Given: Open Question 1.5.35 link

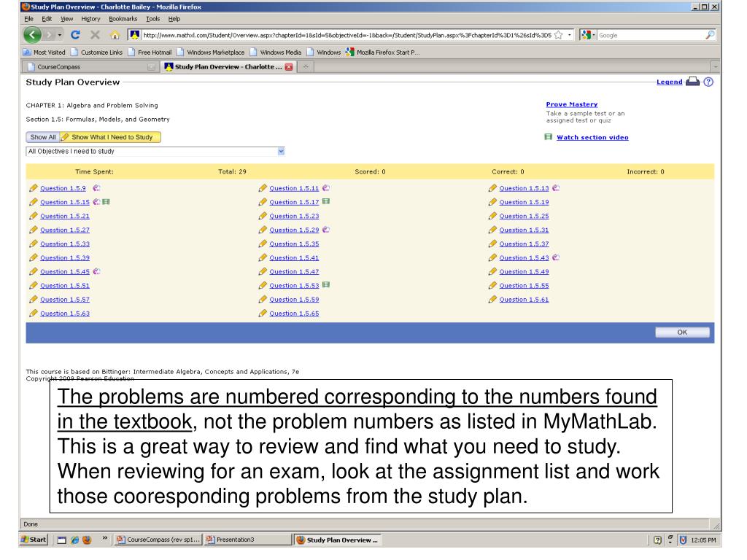Looking at the screenshot, I should pos(294,244).
